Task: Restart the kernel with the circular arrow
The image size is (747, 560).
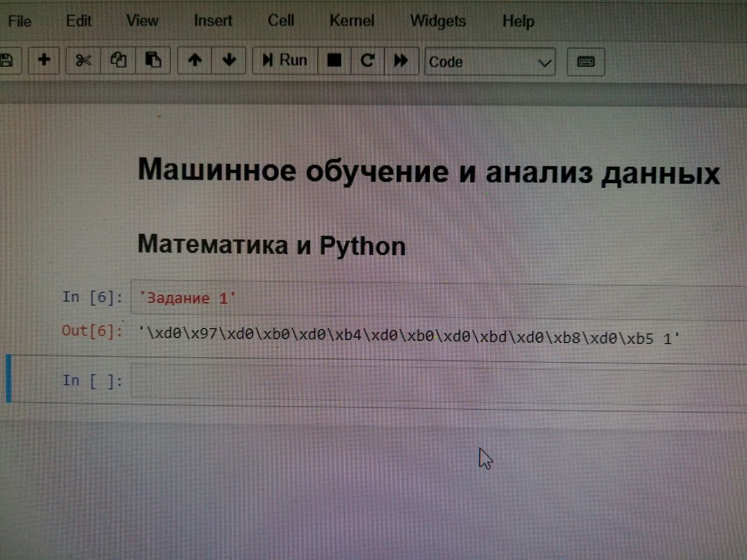Action: (368, 60)
